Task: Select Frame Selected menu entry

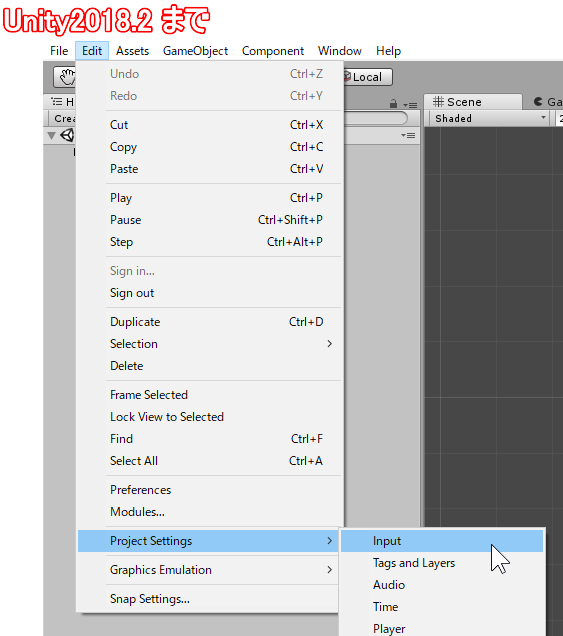Action: point(210,395)
